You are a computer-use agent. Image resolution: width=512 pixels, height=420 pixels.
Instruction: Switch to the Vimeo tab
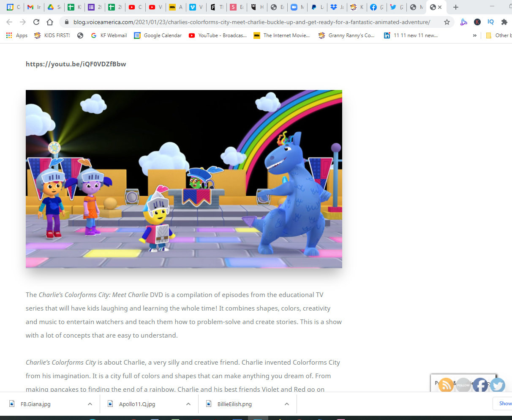coord(196,7)
